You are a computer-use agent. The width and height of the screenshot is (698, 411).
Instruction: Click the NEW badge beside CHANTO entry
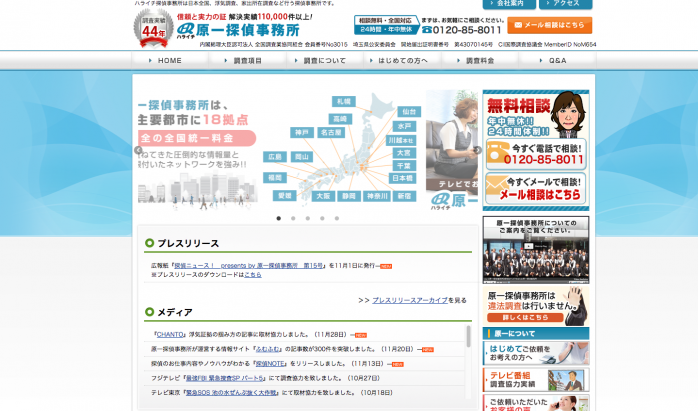pyautogui.click(x=361, y=335)
